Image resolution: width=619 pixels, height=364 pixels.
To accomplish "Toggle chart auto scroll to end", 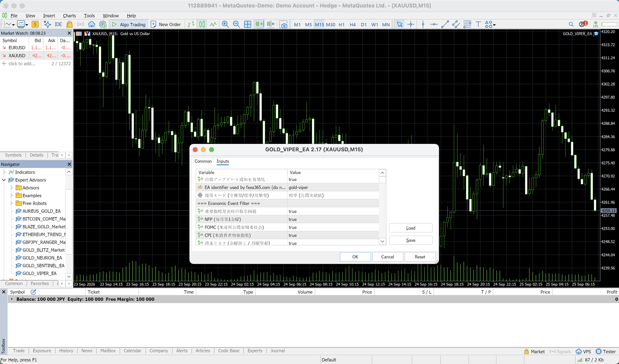I will pos(259,24).
